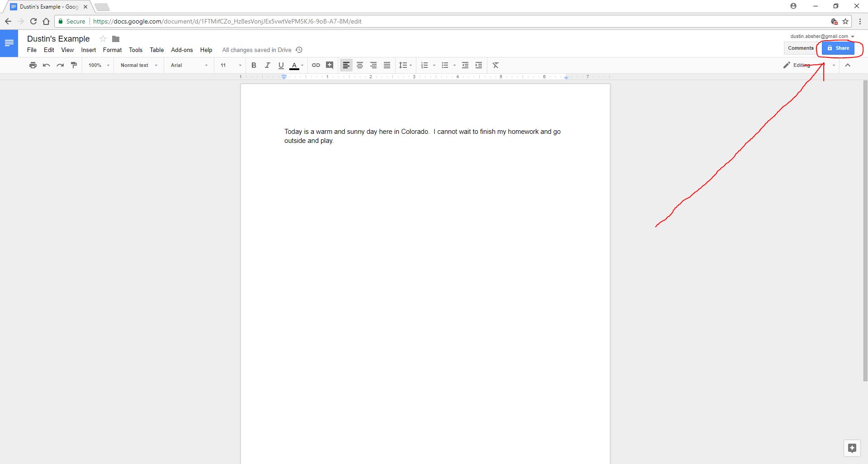This screenshot has height=464, width=868.
Task: Bookmark this page with the star icon
Action: click(845, 21)
